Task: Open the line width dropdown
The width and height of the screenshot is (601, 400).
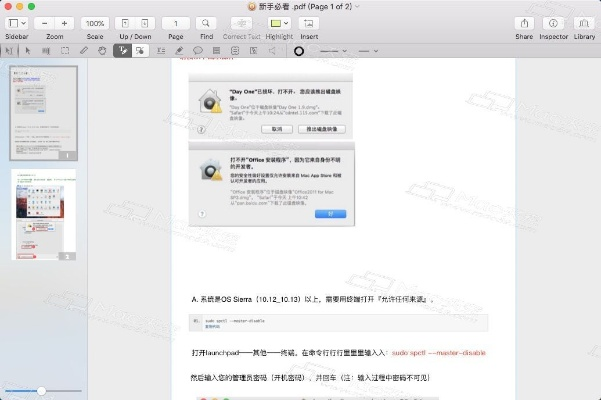Action: point(333,51)
